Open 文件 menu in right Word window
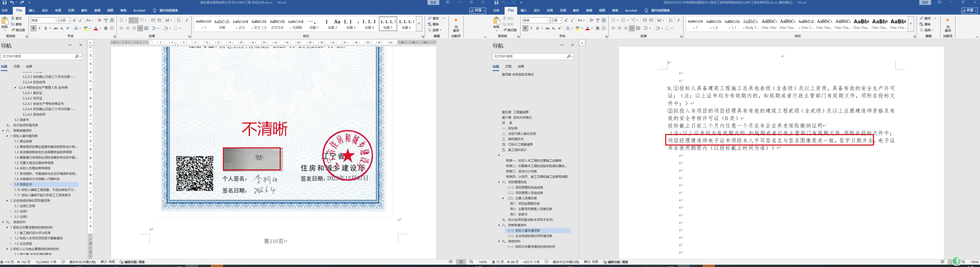 pyautogui.click(x=496, y=10)
